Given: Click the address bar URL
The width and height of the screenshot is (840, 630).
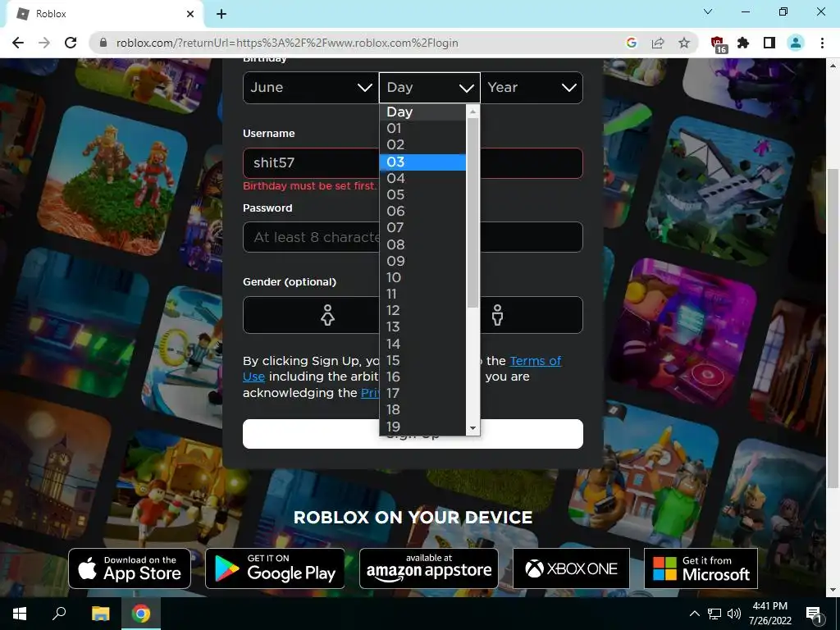Looking at the screenshot, I should click(x=287, y=43).
